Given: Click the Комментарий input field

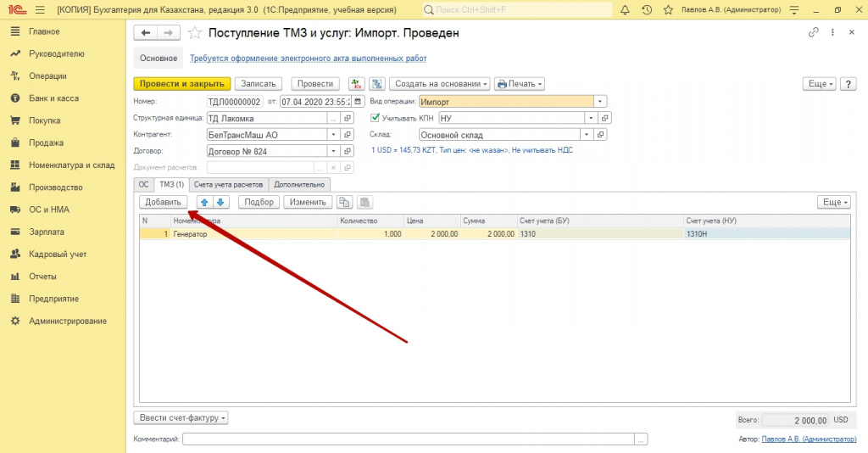Looking at the screenshot, I should coord(409,439).
